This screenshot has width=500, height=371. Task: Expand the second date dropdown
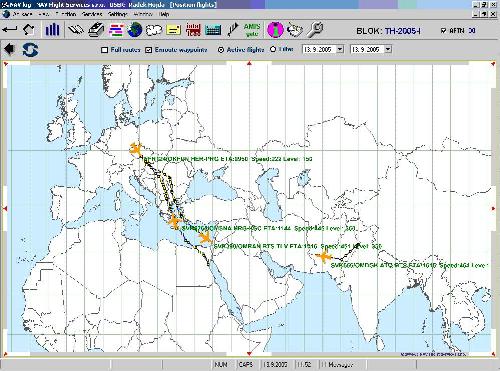[x=388, y=49]
